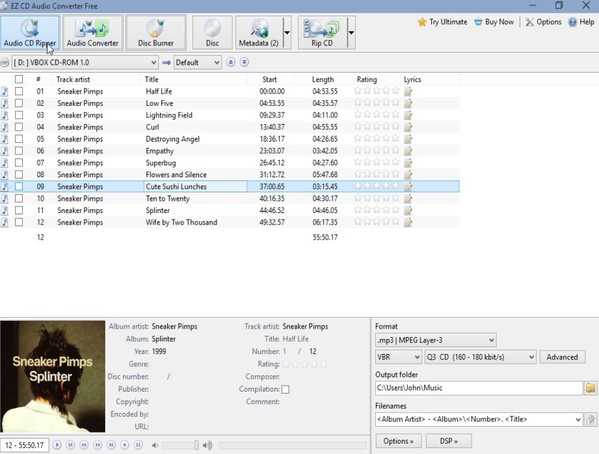Click the Splinter album cover art
The image size is (599, 454).
coord(53,376)
